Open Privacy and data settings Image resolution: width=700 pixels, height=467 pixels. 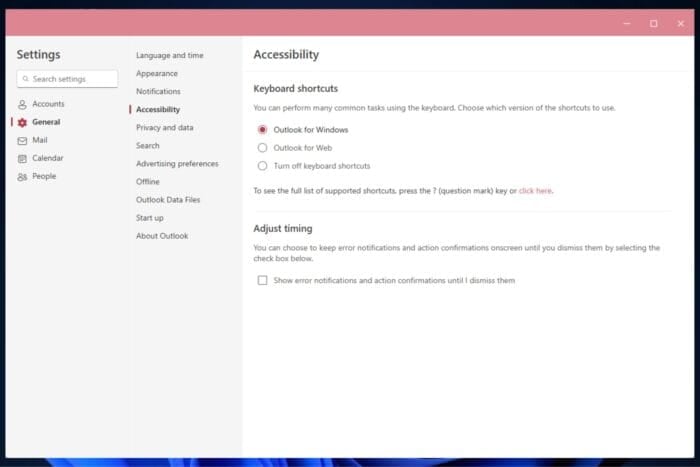click(x=164, y=128)
